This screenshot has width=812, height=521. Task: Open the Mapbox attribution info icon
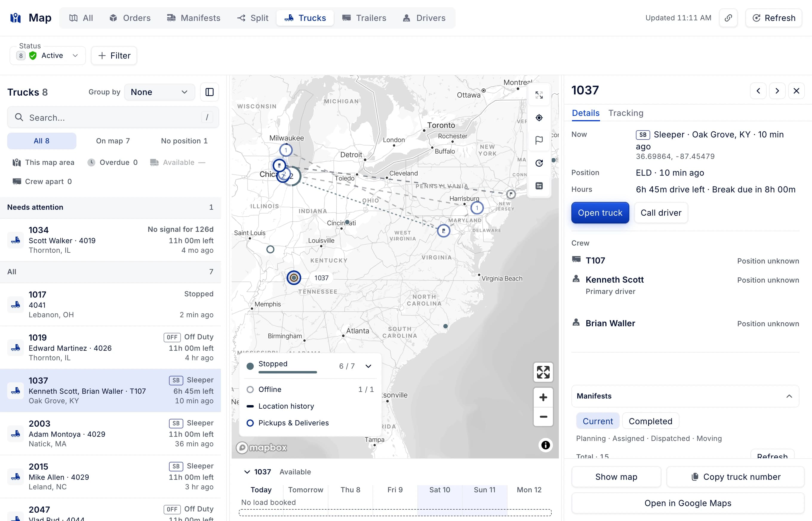(545, 445)
